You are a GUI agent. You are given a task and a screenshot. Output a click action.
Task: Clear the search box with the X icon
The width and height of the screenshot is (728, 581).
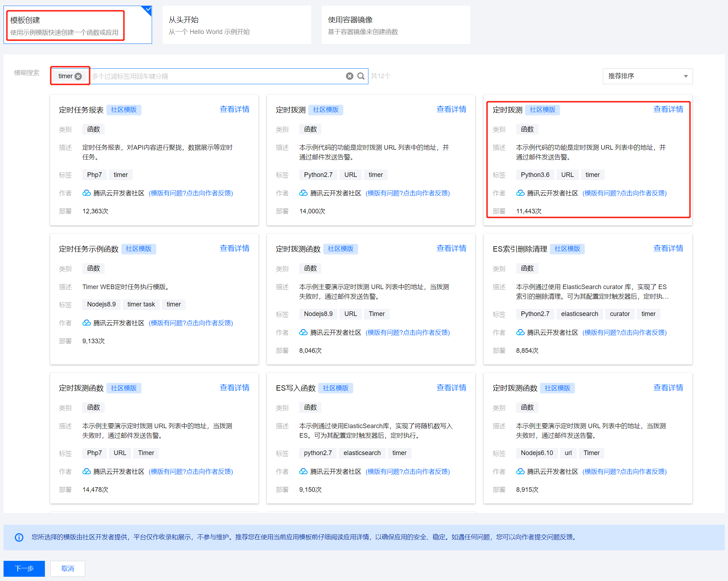click(x=349, y=76)
